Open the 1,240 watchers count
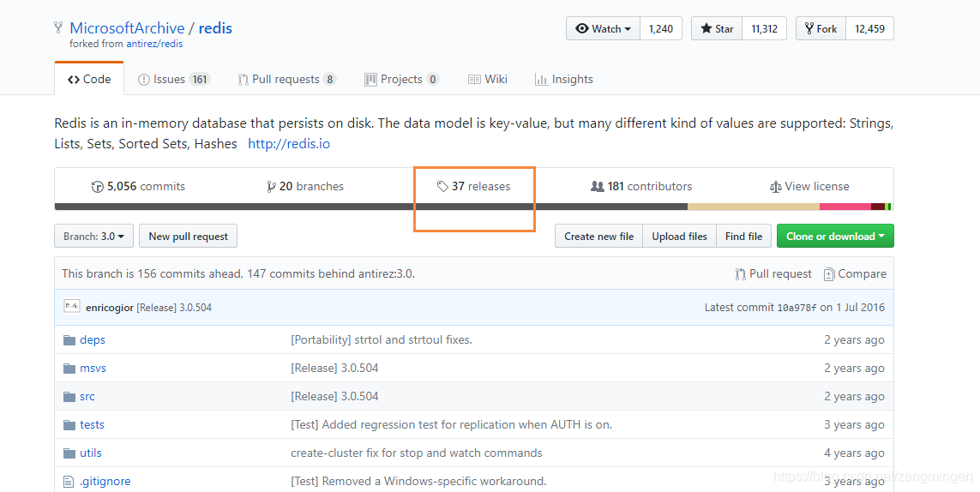 [x=661, y=29]
